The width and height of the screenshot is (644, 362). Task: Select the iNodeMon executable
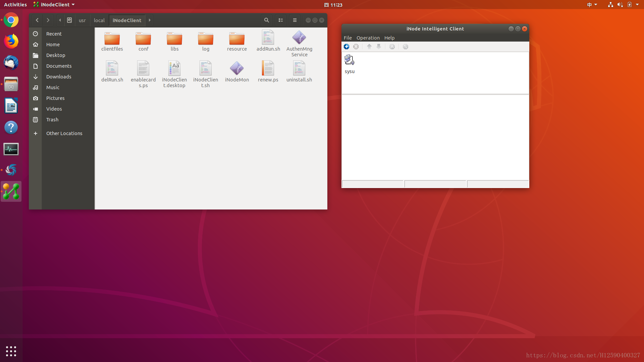click(x=237, y=72)
